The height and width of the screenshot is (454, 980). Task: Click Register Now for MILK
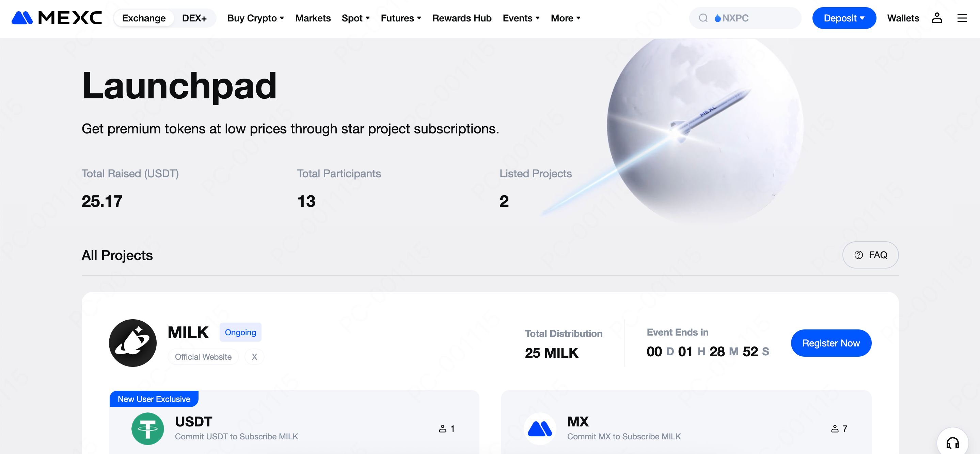pyautogui.click(x=831, y=343)
